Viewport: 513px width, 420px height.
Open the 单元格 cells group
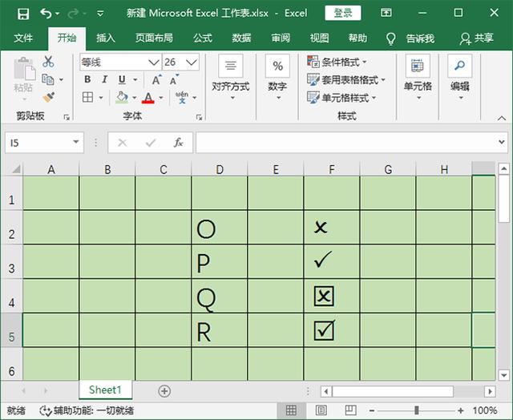[418, 78]
